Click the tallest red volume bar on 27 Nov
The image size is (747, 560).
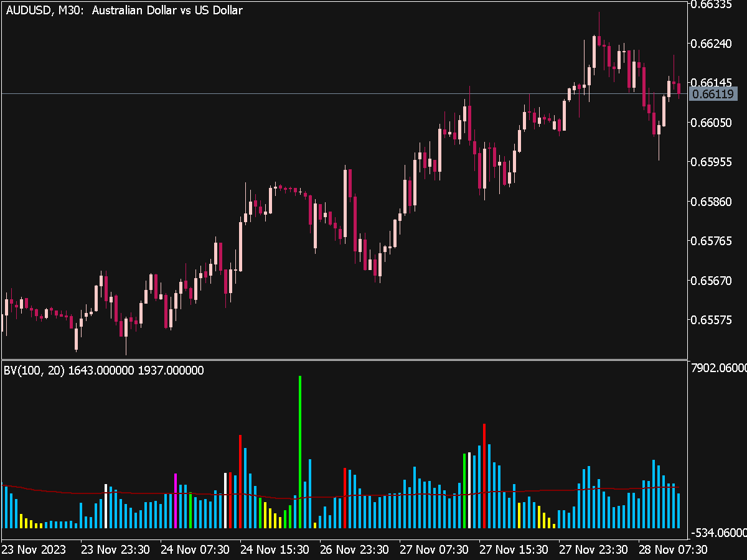(484, 476)
